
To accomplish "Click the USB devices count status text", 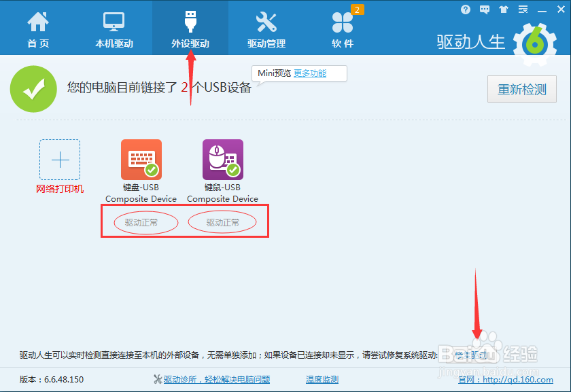I will coord(159,88).
